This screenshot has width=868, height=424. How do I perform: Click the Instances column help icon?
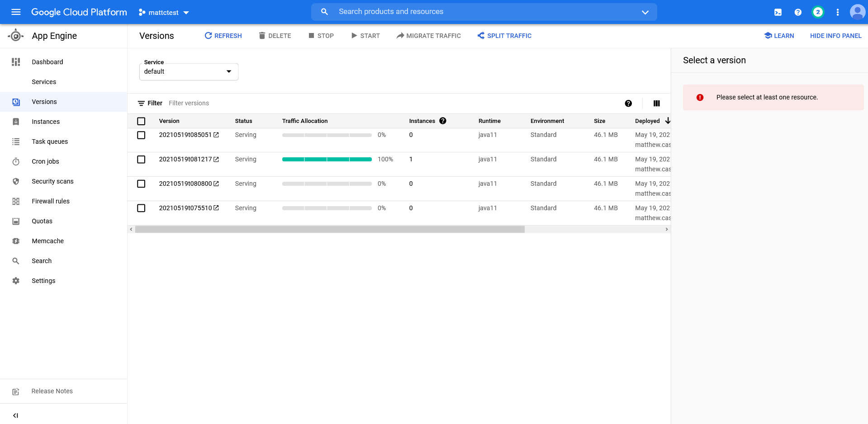point(443,121)
